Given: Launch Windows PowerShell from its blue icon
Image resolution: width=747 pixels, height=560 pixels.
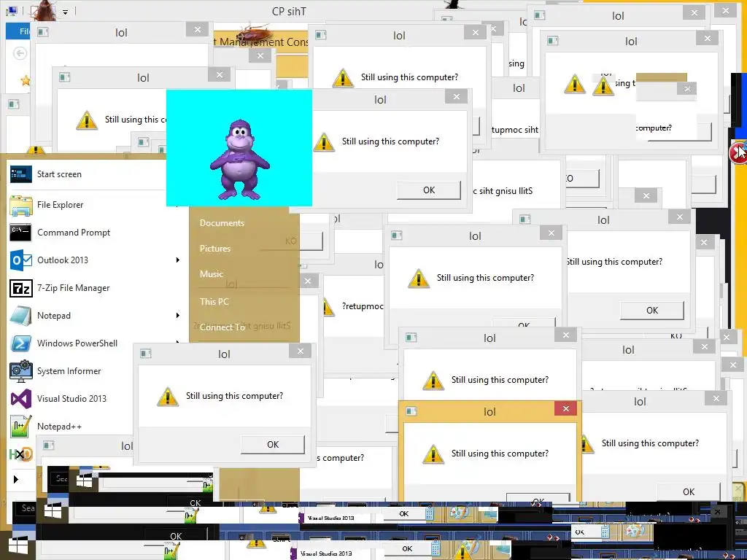Looking at the screenshot, I should pos(21,343).
